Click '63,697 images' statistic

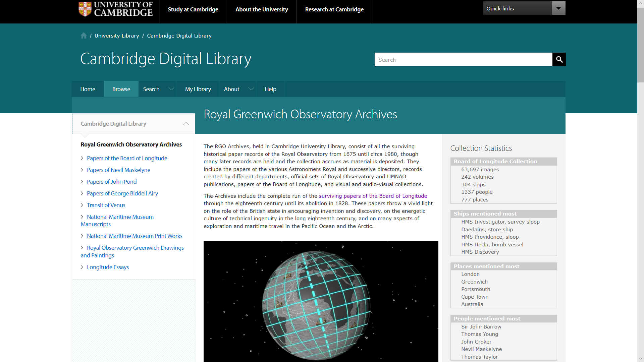480,170
